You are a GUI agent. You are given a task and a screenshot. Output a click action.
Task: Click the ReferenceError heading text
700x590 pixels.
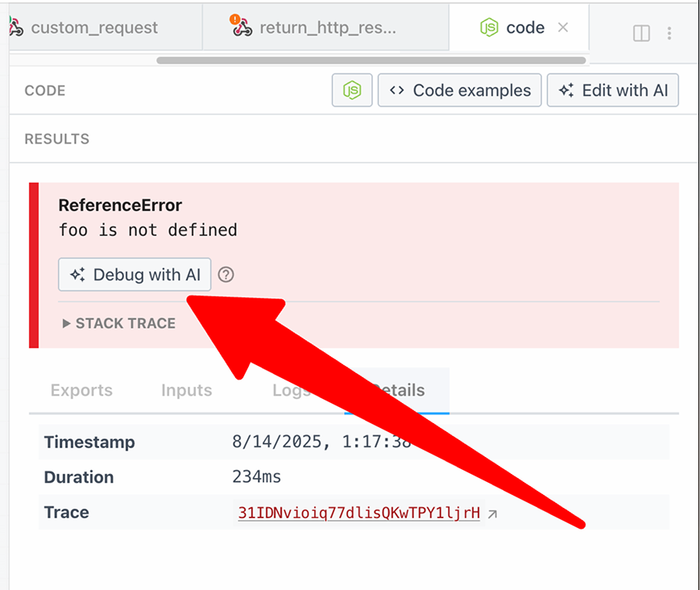(120, 205)
